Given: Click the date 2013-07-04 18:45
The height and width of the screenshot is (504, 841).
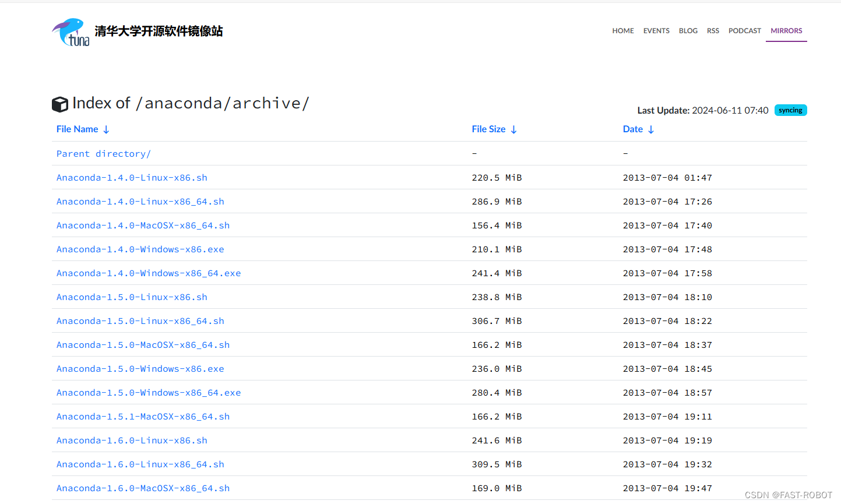Looking at the screenshot, I should [667, 369].
